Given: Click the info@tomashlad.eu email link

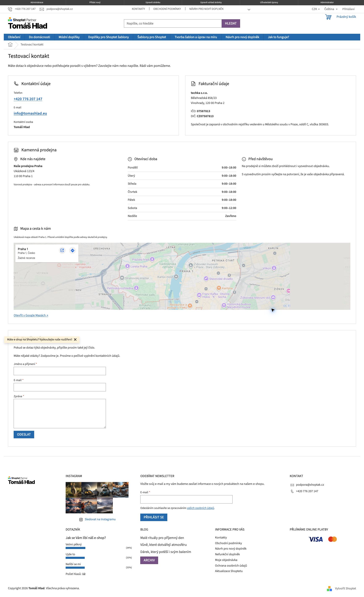Looking at the screenshot, I should pyautogui.click(x=30, y=113).
